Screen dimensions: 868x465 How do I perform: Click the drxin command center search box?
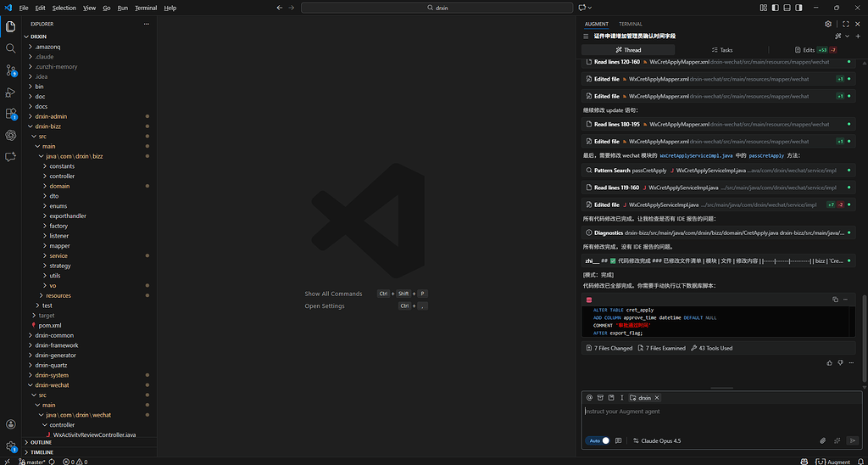tap(437, 8)
